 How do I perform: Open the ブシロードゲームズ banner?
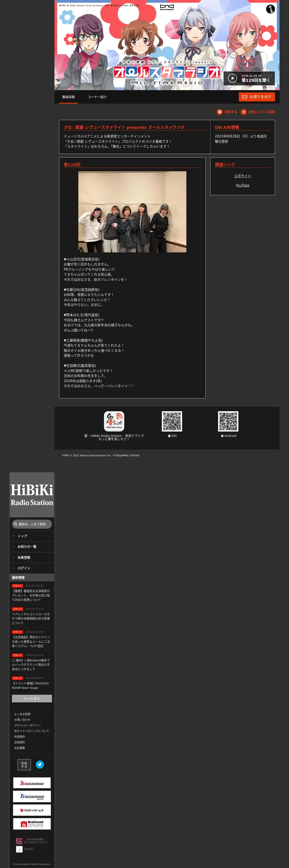click(x=32, y=810)
